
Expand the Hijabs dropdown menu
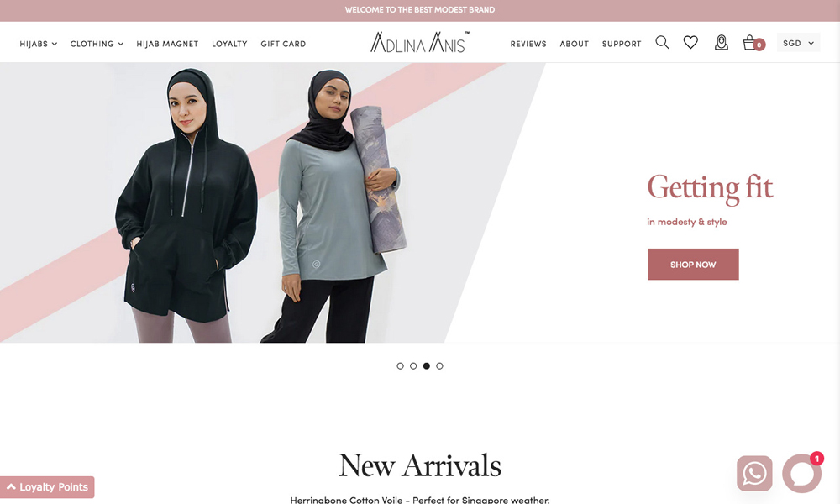click(x=38, y=44)
